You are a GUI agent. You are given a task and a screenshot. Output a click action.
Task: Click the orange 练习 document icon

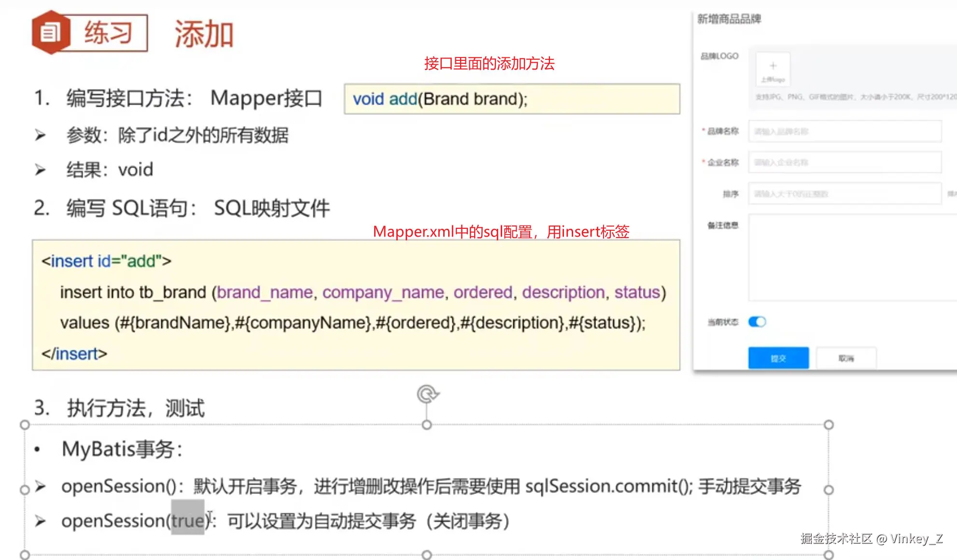coord(50,33)
